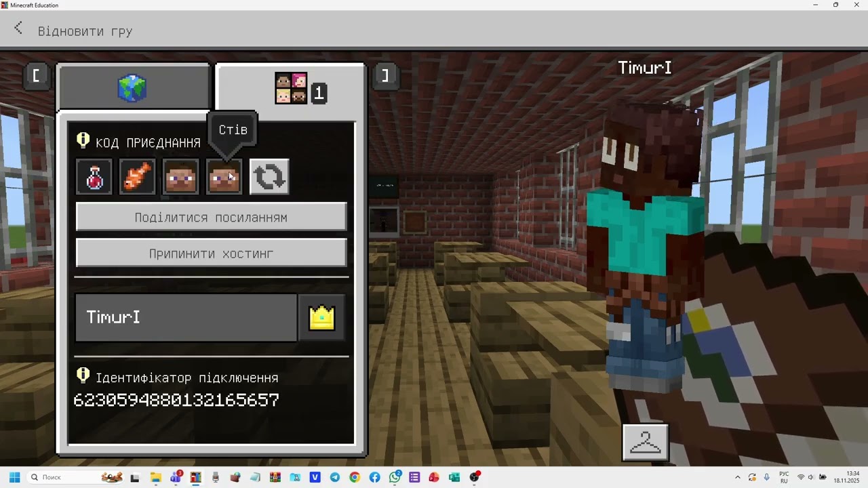The height and width of the screenshot is (488, 868).
Task: Open Microsoft Publisher icon in the taskbar
Action: [454, 477]
